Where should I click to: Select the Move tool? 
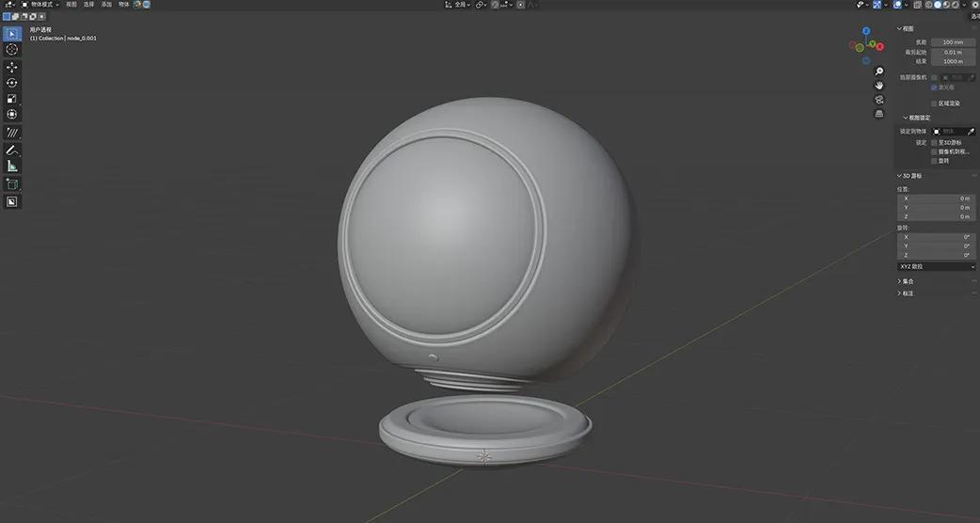click(12, 67)
